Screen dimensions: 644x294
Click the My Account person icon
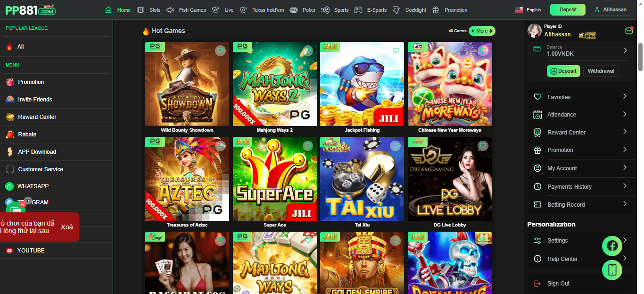[537, 168]
